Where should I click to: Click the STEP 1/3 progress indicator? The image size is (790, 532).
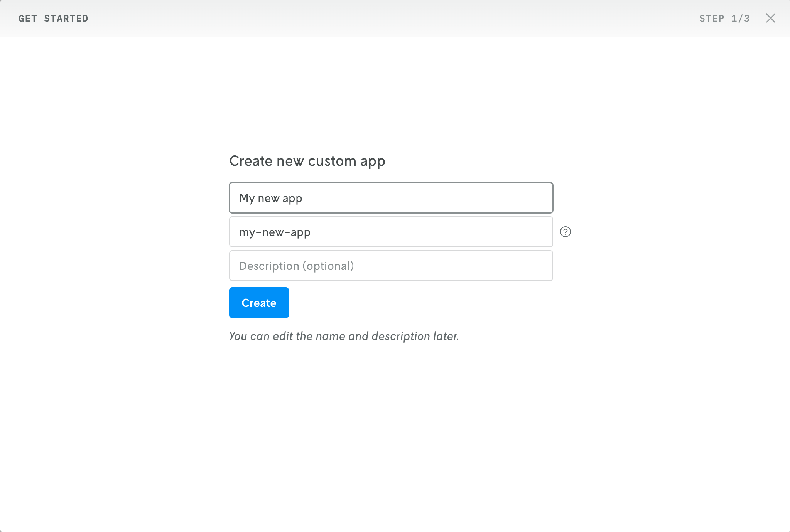click(x=724, y=18)
